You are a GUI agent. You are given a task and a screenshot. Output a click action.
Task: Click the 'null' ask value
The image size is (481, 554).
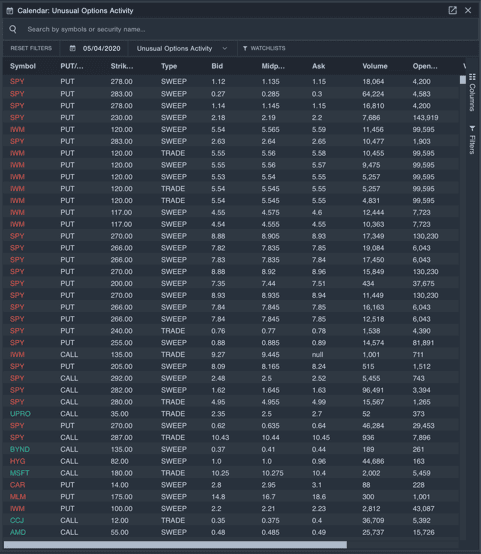pyautogui.click(x=317, y=355)
